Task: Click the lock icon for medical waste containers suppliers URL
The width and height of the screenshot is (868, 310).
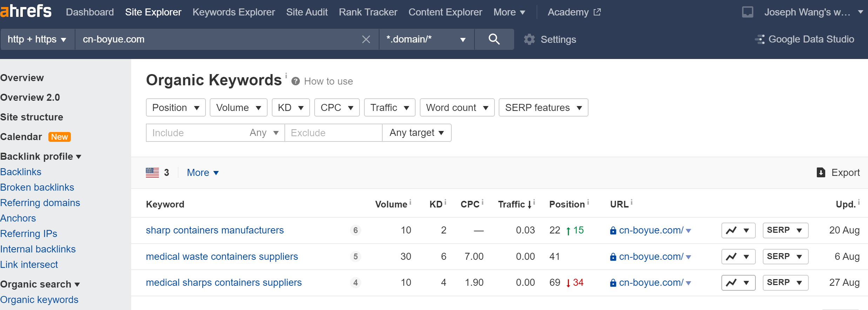Action: [x=613, y=257]
